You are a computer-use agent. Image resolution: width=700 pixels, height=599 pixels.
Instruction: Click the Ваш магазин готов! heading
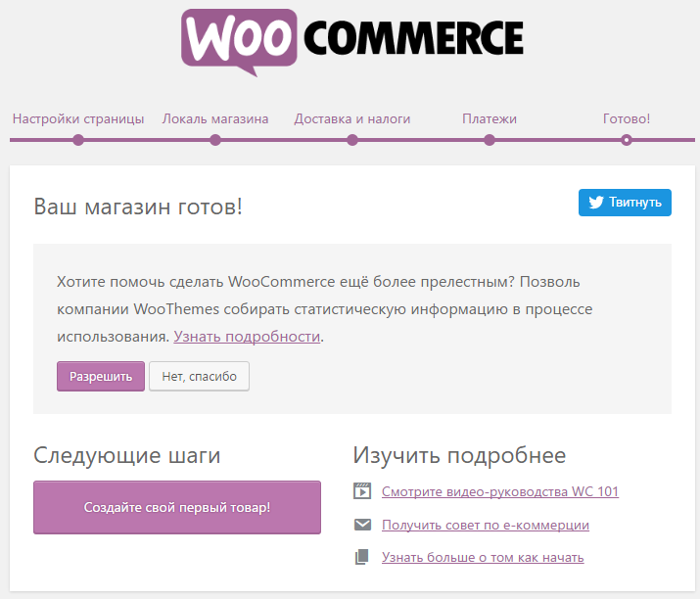(138, 207)
